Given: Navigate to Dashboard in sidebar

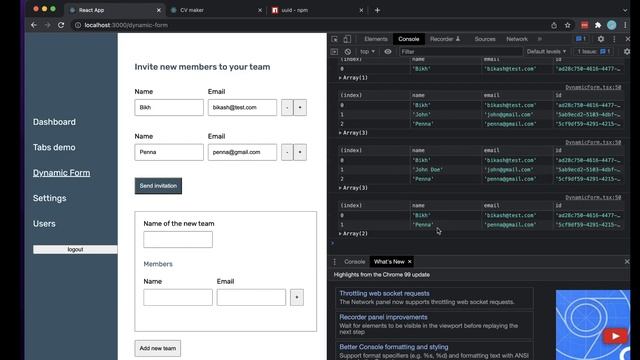Looking at the screenshot, I should [54, 122].
